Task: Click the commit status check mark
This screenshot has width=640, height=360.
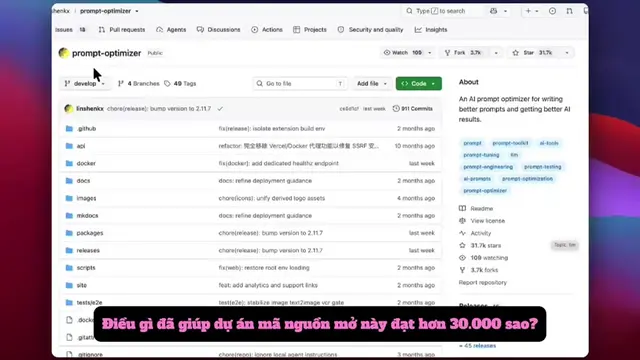Action: 220,109
